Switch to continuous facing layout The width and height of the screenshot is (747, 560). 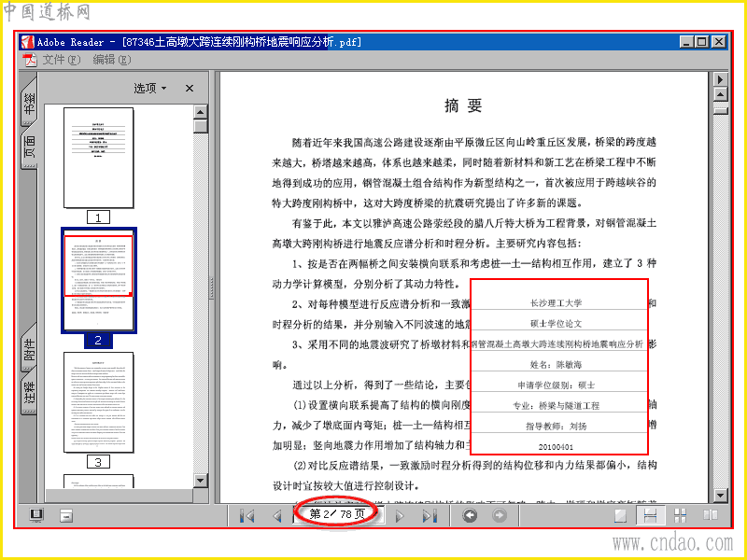point(681,515)
